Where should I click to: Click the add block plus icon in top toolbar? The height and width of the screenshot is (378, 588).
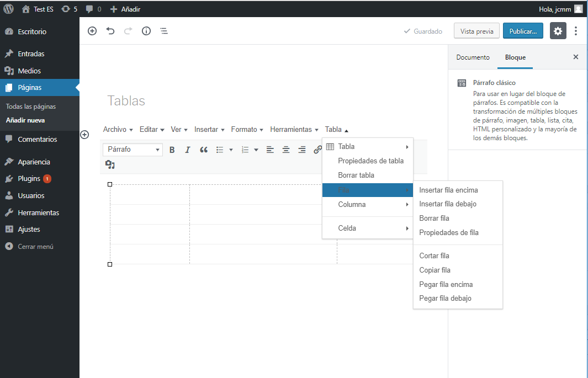coord(92,31)
